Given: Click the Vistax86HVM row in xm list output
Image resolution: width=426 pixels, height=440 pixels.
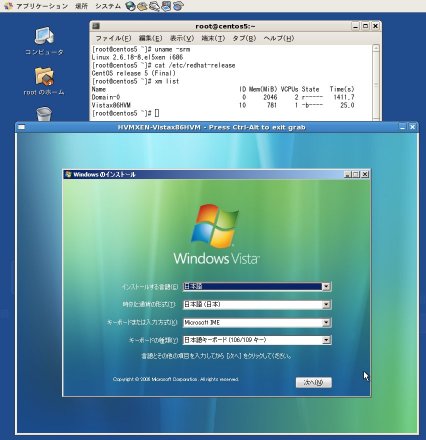Looking at the screenshot, I should (x=223, y=105).
